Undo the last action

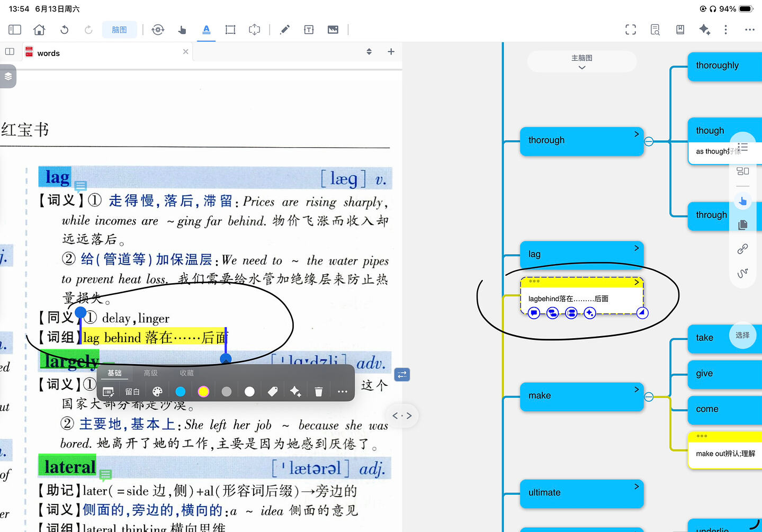coord(64,30)
